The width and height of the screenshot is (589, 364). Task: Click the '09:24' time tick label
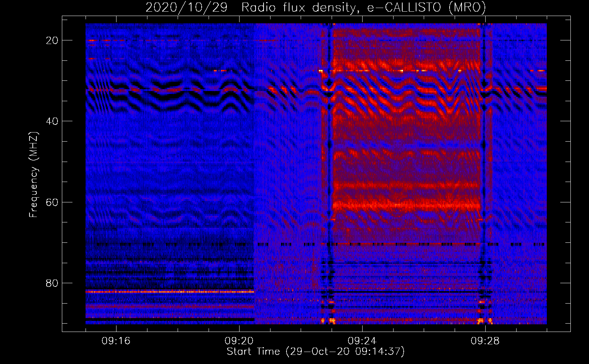[362, 341]
